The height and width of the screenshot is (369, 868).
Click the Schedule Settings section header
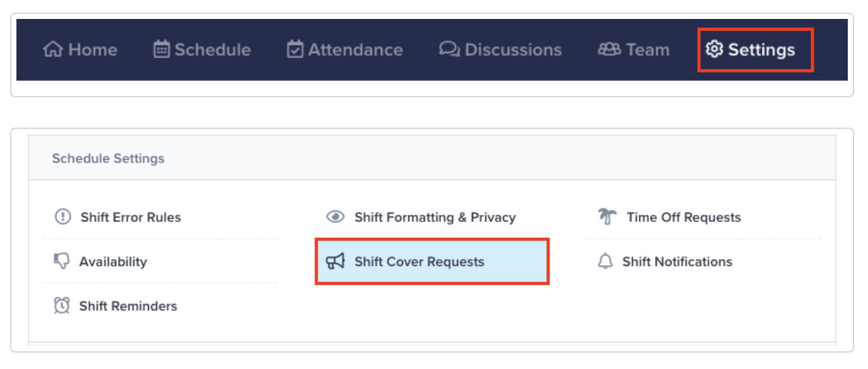tap(108, 159)
